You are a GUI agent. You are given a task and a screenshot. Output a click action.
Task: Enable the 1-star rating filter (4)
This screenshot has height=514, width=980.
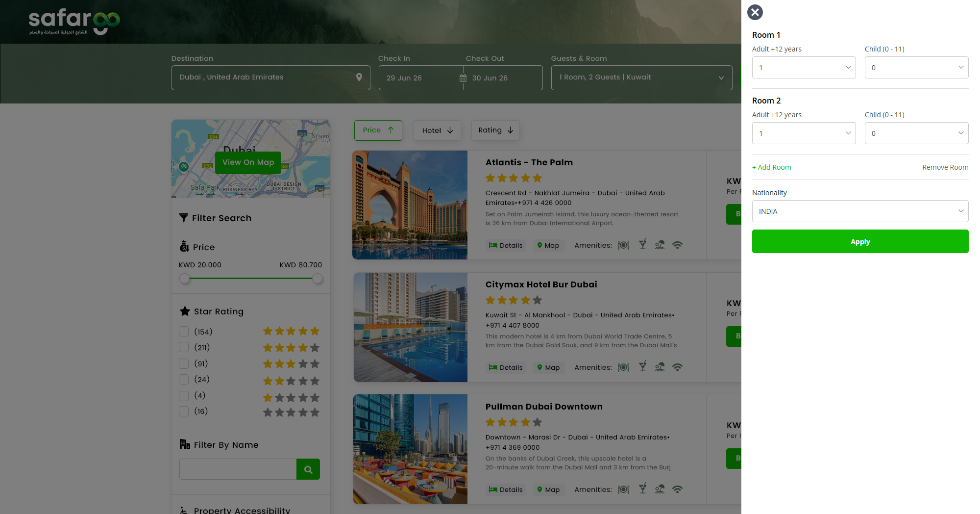[x=184, y=395]
